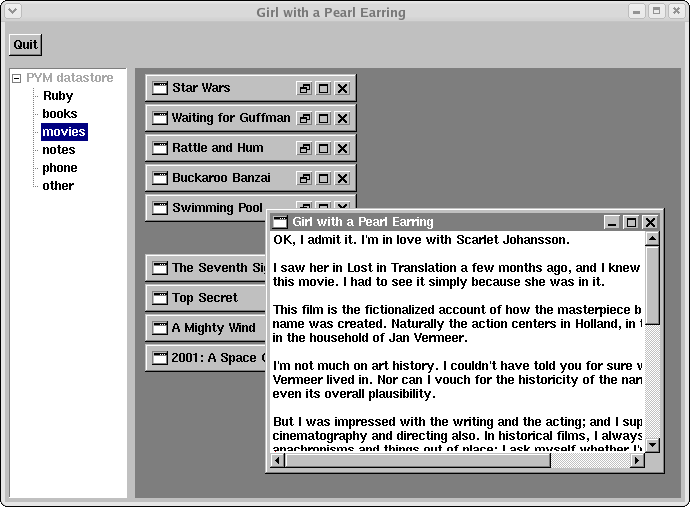Click the horizontal scrollbar right arrow
Screen dimensions: 690x507
(637, 461)
